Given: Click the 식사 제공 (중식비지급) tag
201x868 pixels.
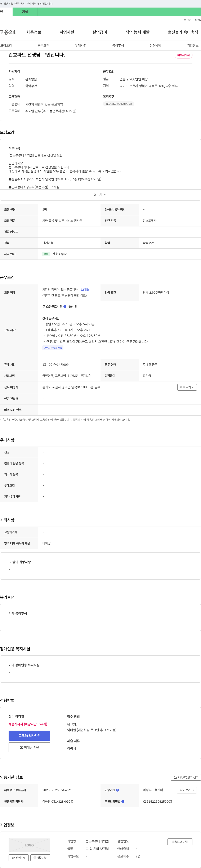Looking at the screenshot, I should click(x=119, y=104).
